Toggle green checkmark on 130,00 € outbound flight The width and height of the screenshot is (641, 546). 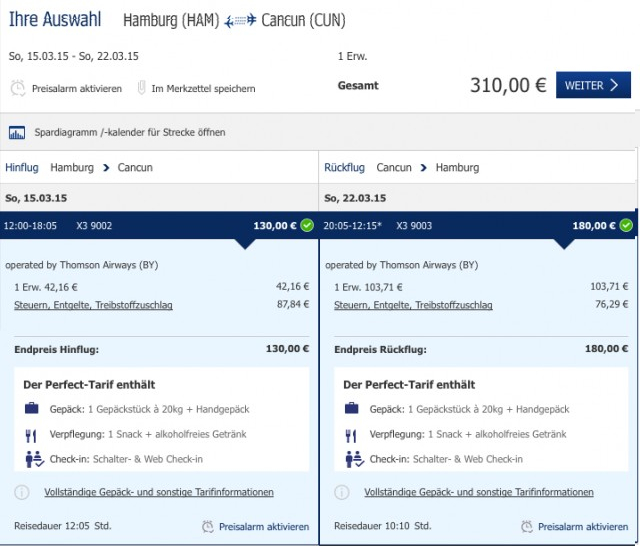click(307, 225)
